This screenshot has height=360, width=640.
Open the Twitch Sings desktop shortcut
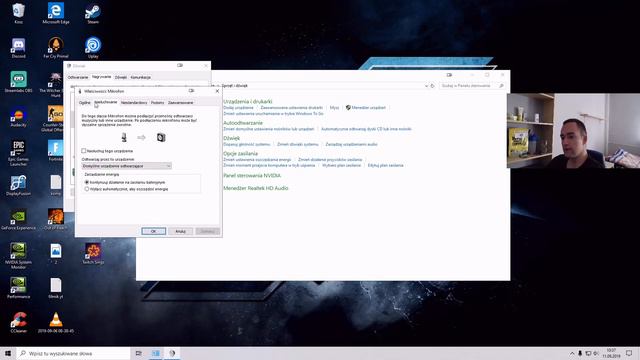pos(93,253)
